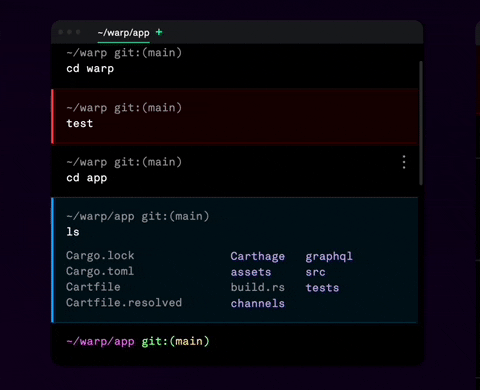Open a new tab with plus icon

point(159,32)
